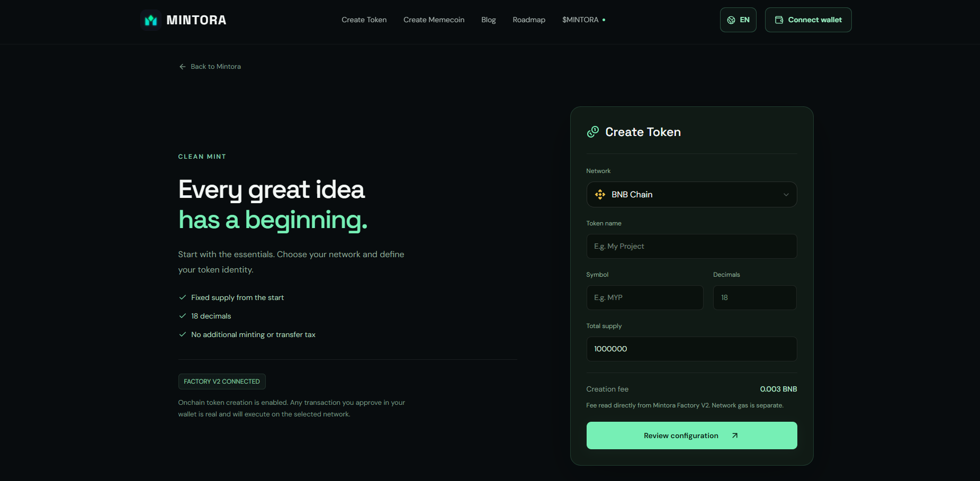Viewport: 980px width, 481px height.
Task: Open the Blog nav item
Action: click(x=489, y=20)
